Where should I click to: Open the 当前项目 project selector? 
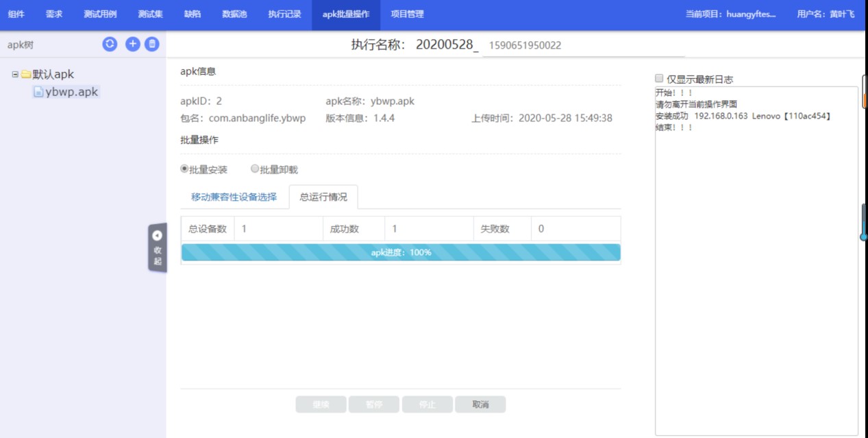730,14
